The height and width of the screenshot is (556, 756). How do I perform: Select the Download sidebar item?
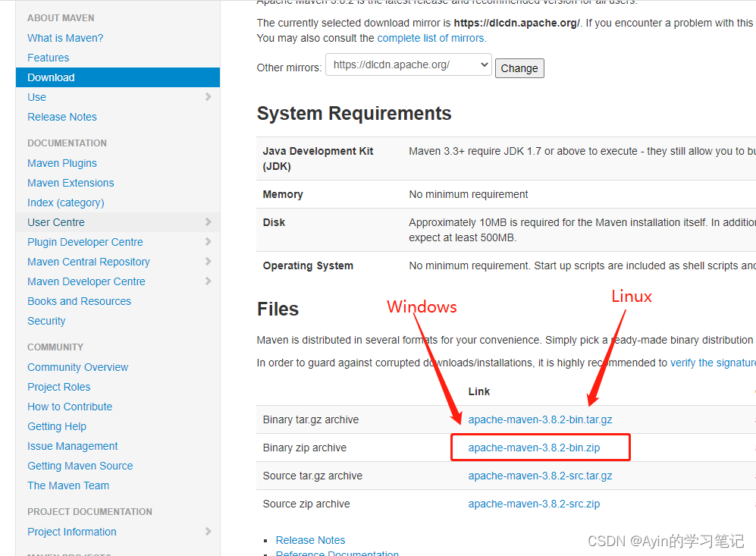(x=118, y=77)
